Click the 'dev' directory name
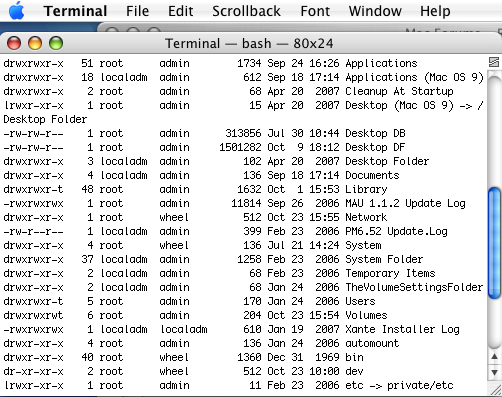Image resolution: width=502 pixels, height=397 pixels. [x=354, y=371]
